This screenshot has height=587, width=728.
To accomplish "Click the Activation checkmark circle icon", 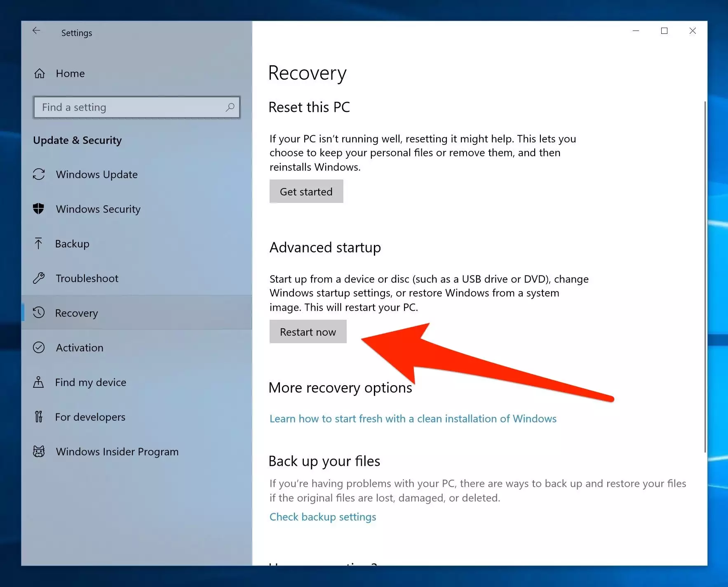I will [39, 348].
